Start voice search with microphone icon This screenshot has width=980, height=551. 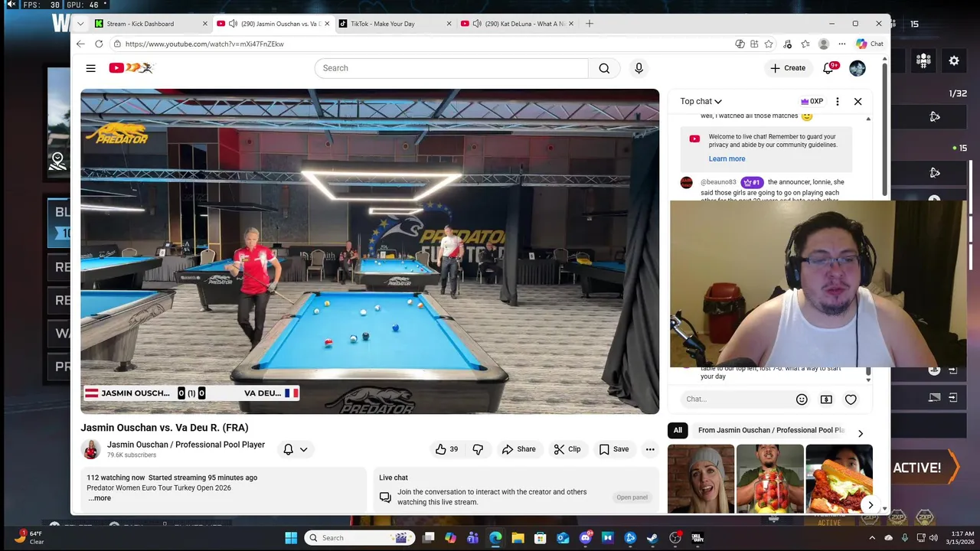639,68
